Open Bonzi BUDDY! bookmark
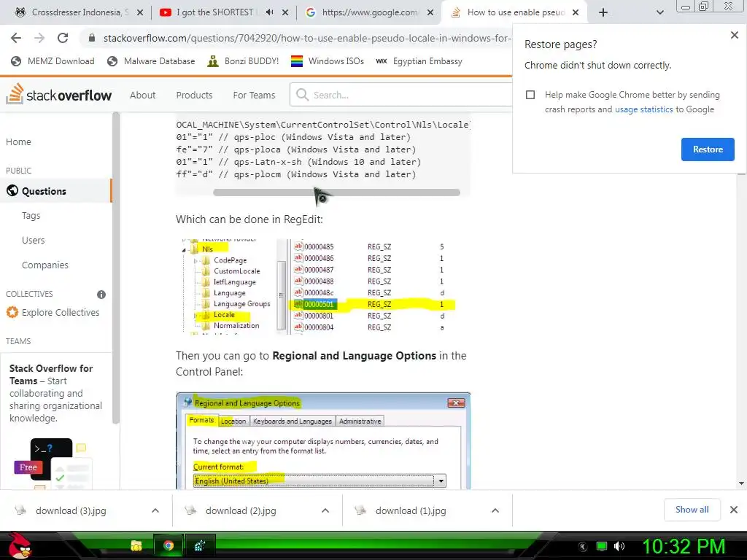This screenshot has height=560, width=747. pos(243,61)
